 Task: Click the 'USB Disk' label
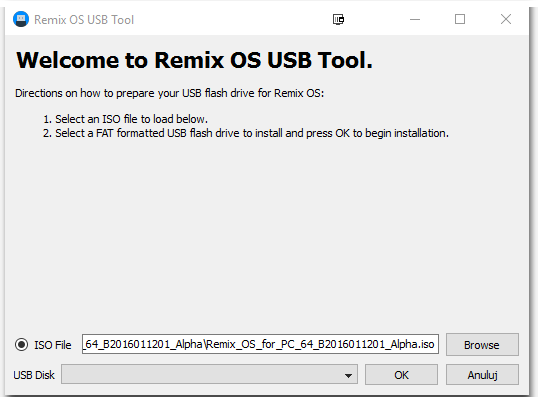pyautogui.click(x=34, y=375)
